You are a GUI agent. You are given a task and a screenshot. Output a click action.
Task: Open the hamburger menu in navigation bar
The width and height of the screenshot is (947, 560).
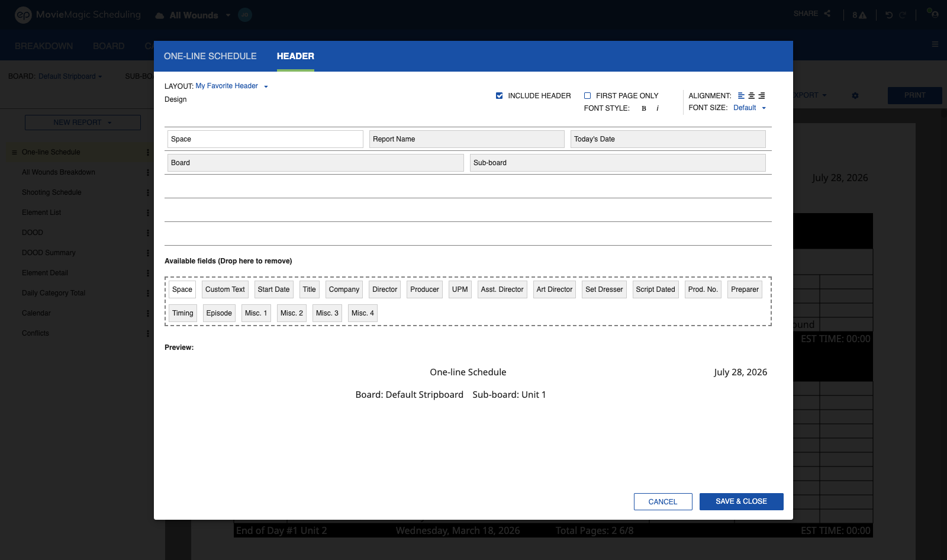935,44
